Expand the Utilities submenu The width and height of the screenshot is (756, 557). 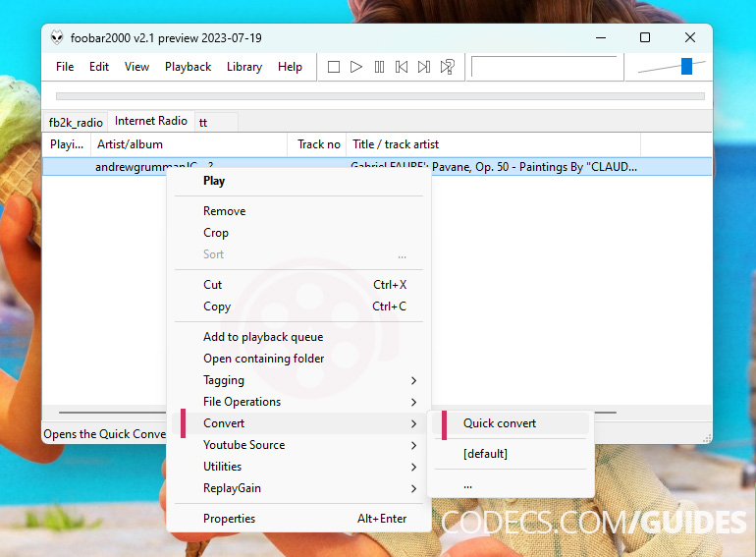pyautogui.click(x=298, y=467)
